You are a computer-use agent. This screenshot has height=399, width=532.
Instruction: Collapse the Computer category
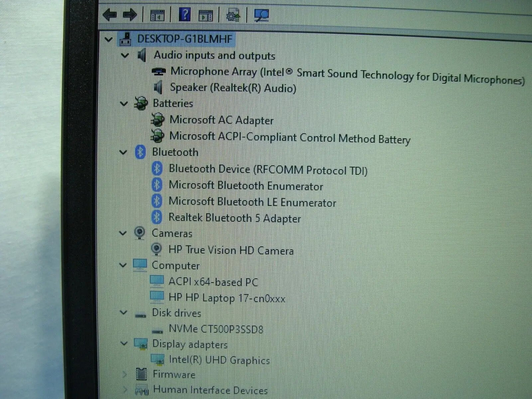coord(123,265)
